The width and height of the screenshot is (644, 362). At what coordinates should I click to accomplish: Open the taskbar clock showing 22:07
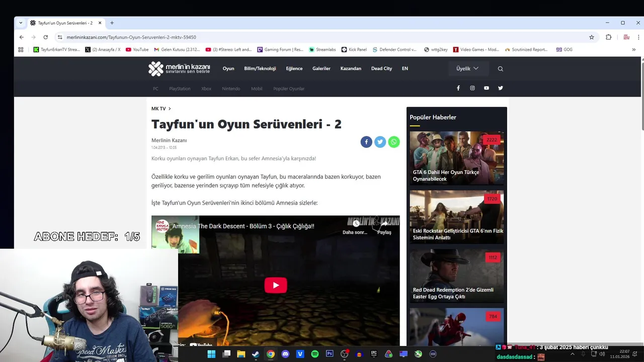coord(619,354)
